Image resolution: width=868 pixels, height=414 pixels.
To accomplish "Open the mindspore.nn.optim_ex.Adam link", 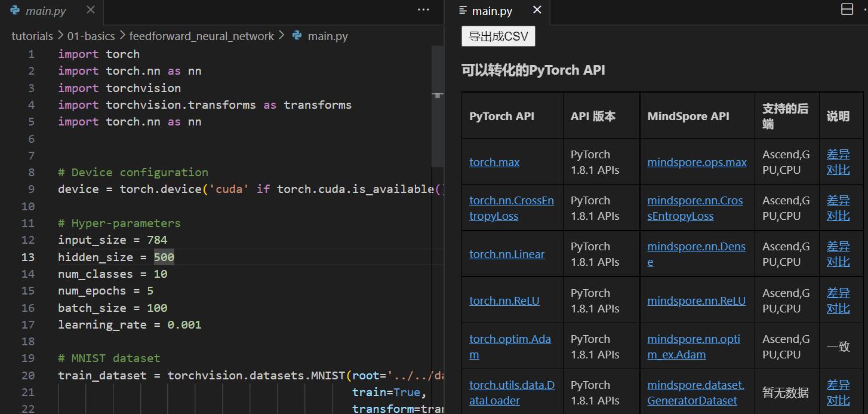I will click(694, 346).
